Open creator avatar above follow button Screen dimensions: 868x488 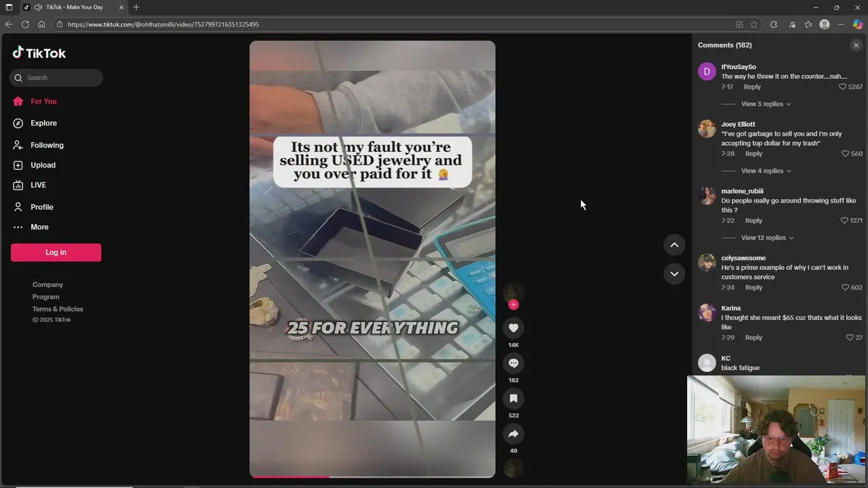point(513,292)
